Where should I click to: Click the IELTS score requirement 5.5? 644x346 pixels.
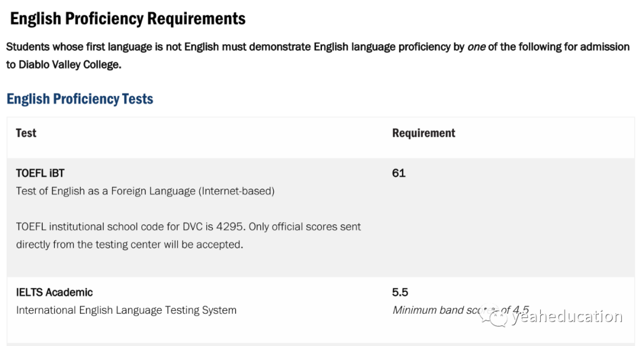pyautogui.click(x=400, y=292)
